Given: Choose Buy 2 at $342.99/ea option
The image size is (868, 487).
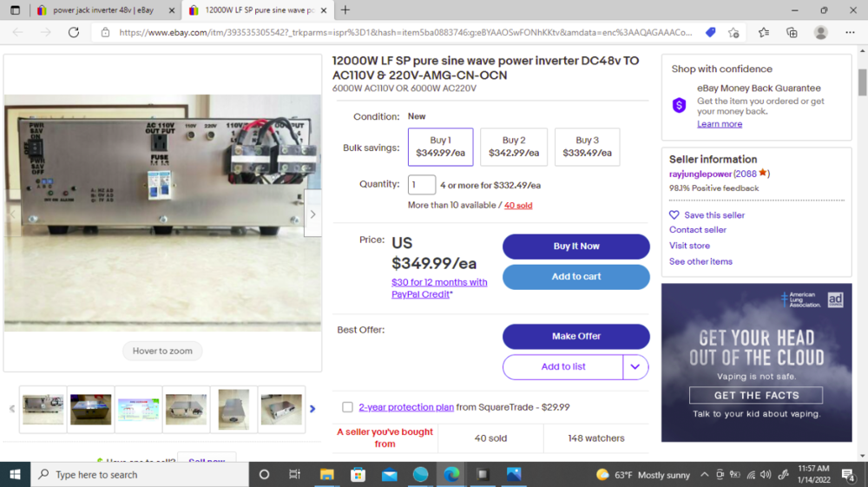Looking at the screenshot, I should (514, 147).
